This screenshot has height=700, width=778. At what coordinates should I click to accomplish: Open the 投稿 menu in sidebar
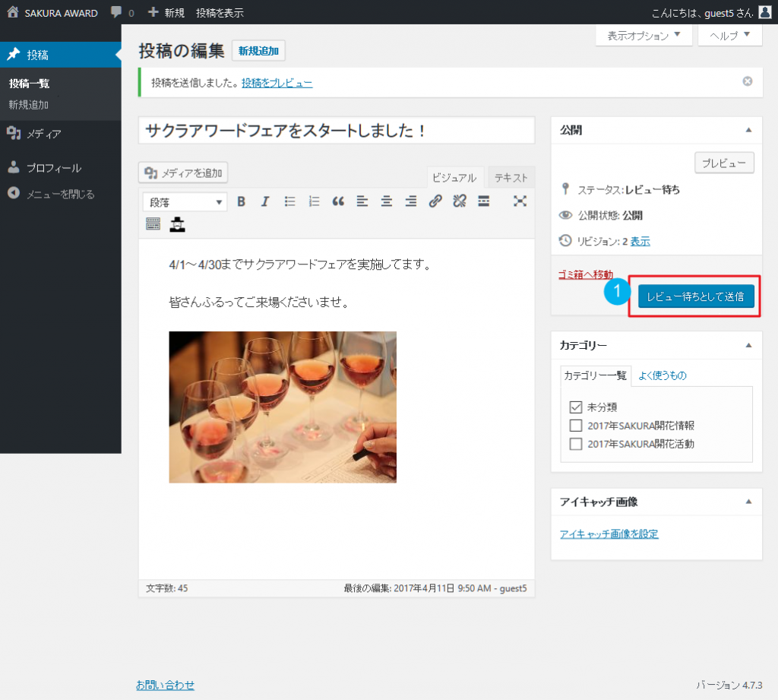[x=61, y=55]
